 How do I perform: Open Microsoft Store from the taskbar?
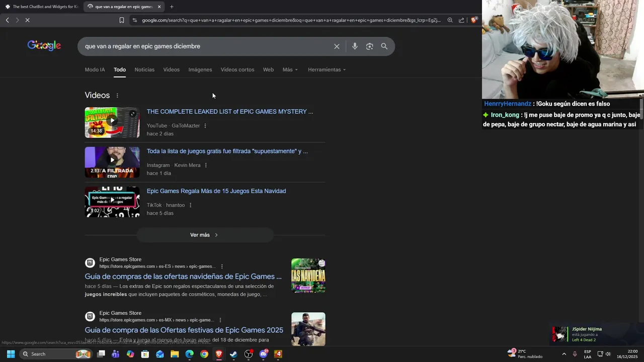tap(145, 354)
